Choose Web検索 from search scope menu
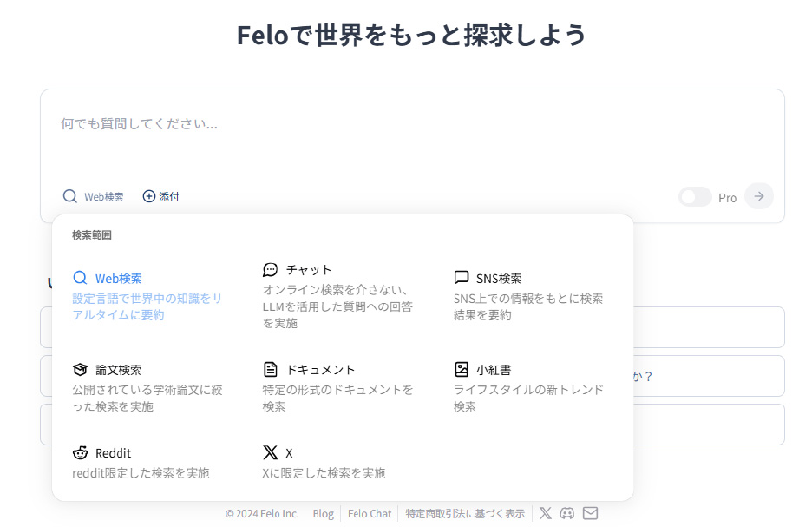 (x=147, y=295)
